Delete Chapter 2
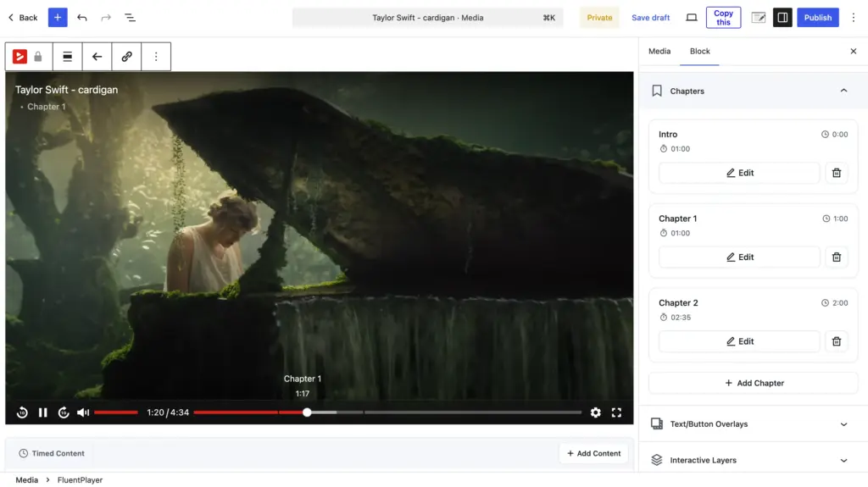868x487 pixels. 837,341
